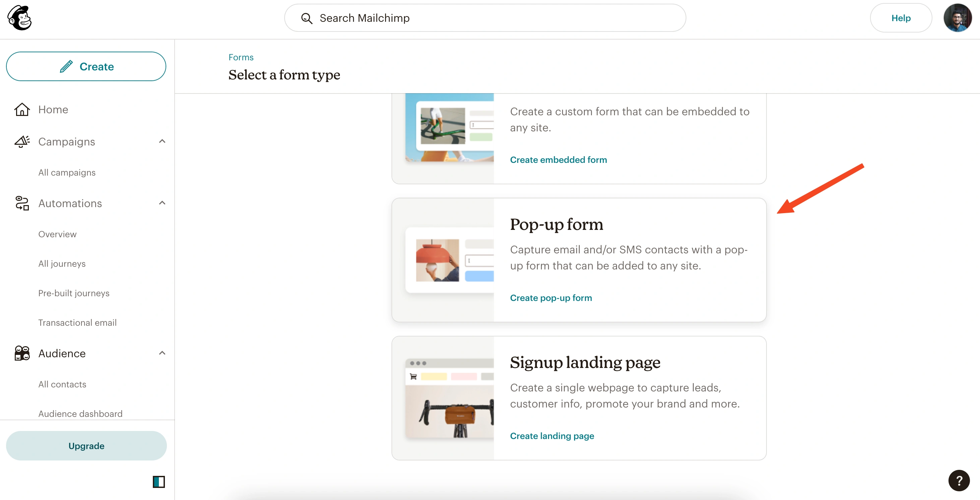Collapse the Automations section chevron
The width and height of the screenshot is (980, 500).
(x=162, y=203)
